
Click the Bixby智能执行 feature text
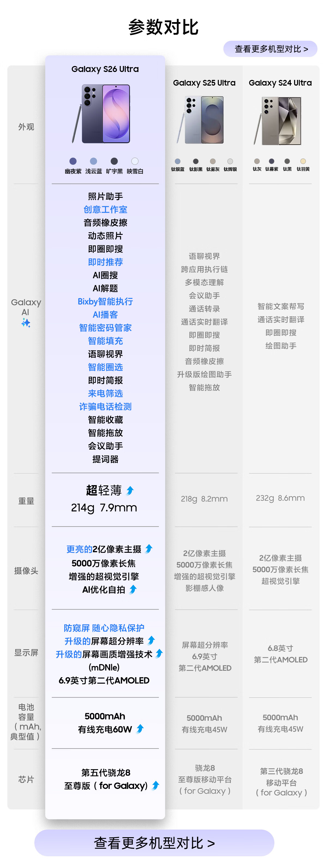[x=105, y=302]
